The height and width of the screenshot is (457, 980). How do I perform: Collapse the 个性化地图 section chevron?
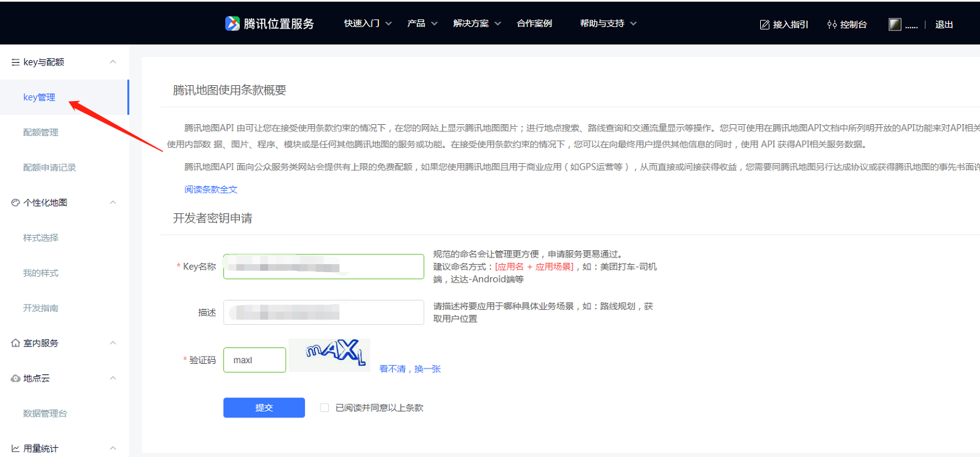pyautogui.click(x=113, y=203)
